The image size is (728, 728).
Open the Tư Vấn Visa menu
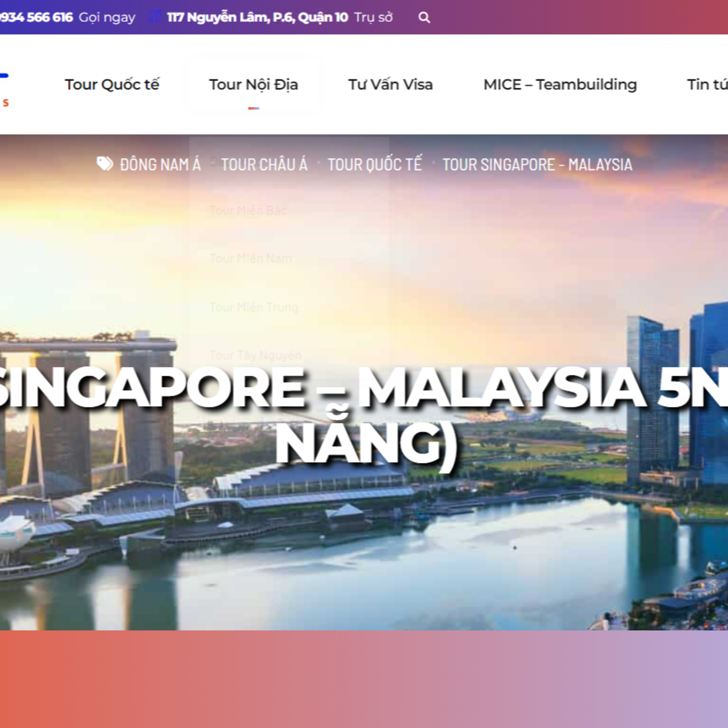[390, 84]
